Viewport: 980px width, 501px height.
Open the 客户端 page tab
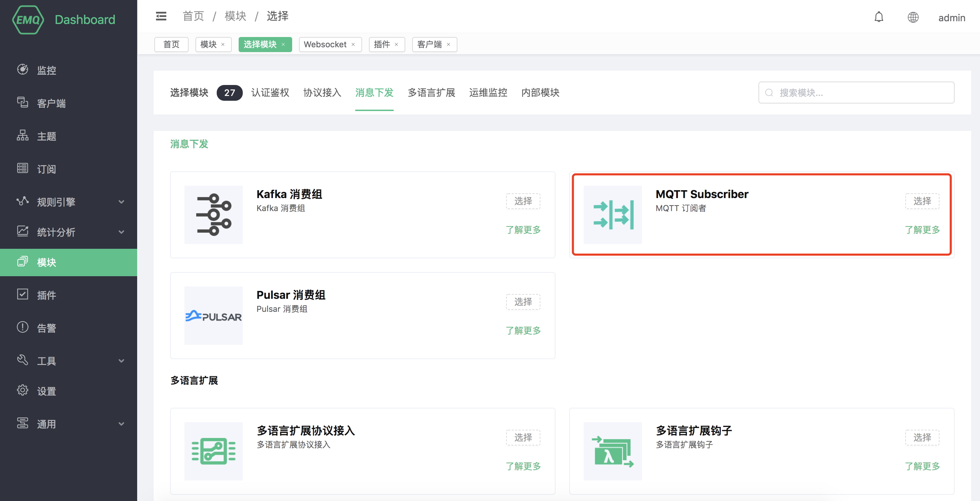429,45
